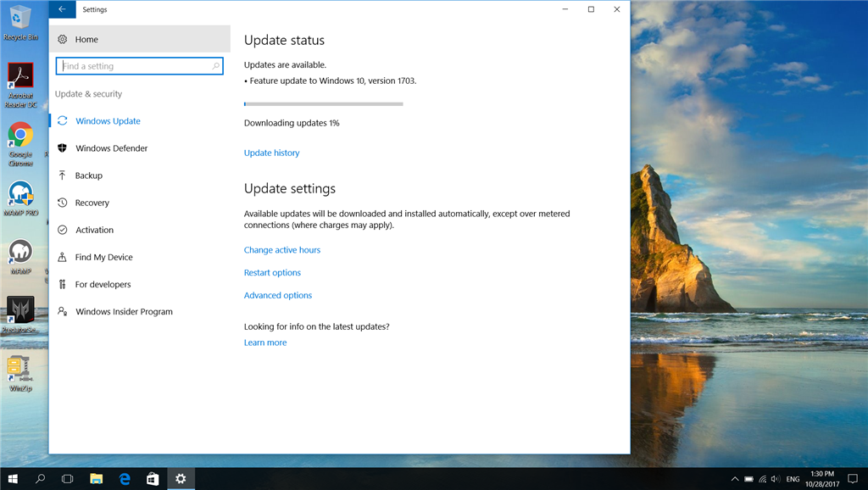Minimize the Settings window
The height and width of the screenshot is (490, 868).
coord(565,9)
